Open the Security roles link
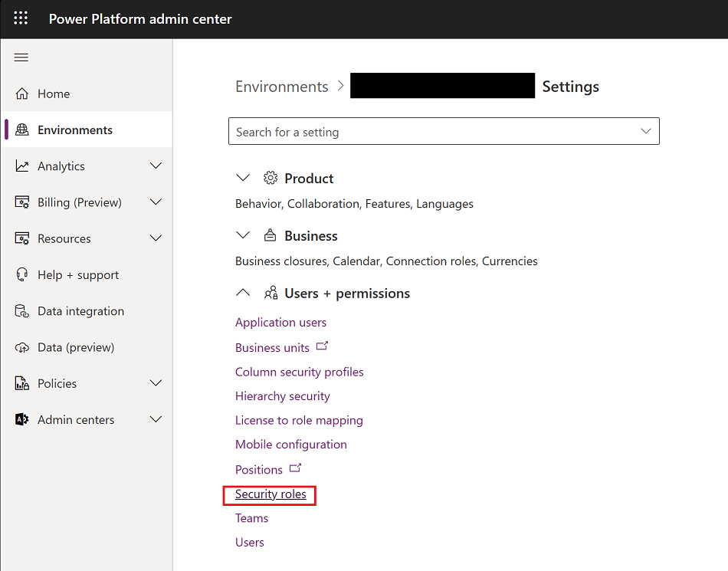 point(269,494)
